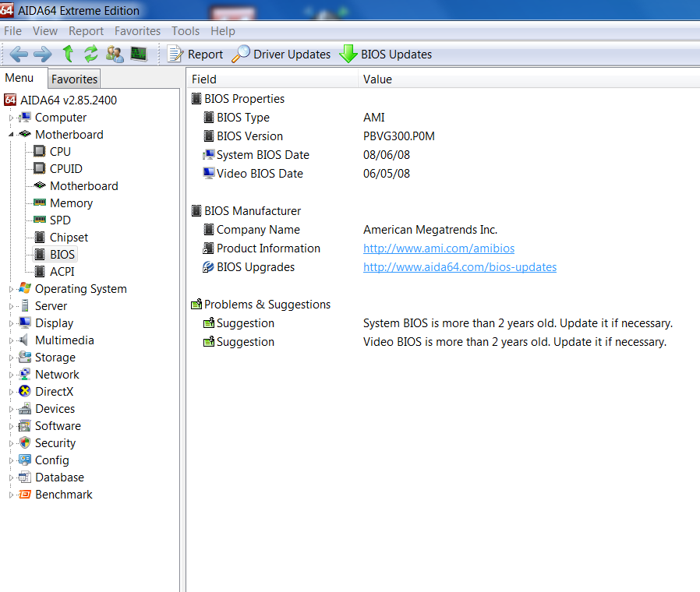Click the Multimedia speaker icon
Viewport: 700px width, 592px height.
[23, 340]
